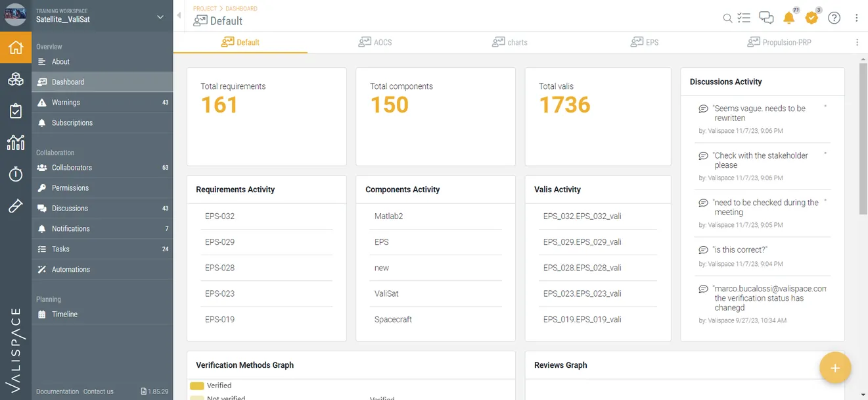Click the search magnifier icon
The image size is (868, 400).
click(x=727, y=18)
